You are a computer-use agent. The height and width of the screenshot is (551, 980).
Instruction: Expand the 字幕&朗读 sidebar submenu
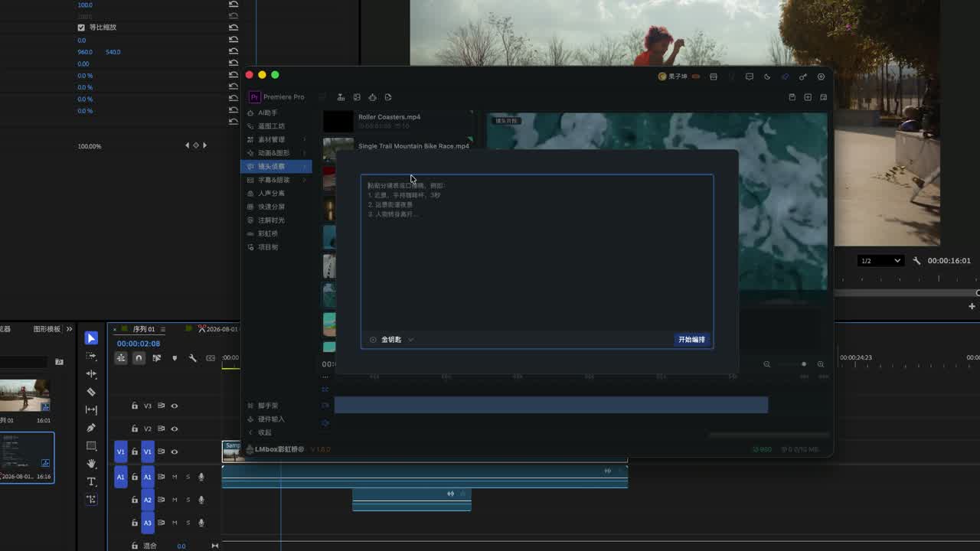coord(305,180)
